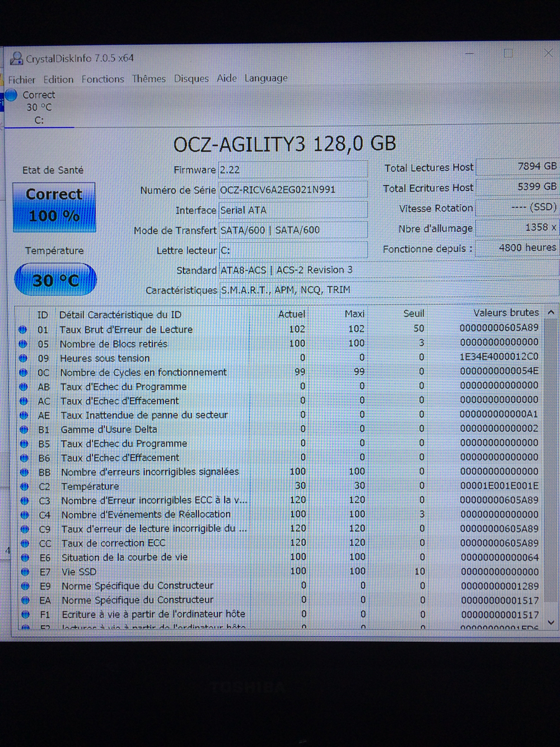Click the 'Détail Caractéristique du ID' column header
This screenshot has height=747, width=560.
(120, 315)
